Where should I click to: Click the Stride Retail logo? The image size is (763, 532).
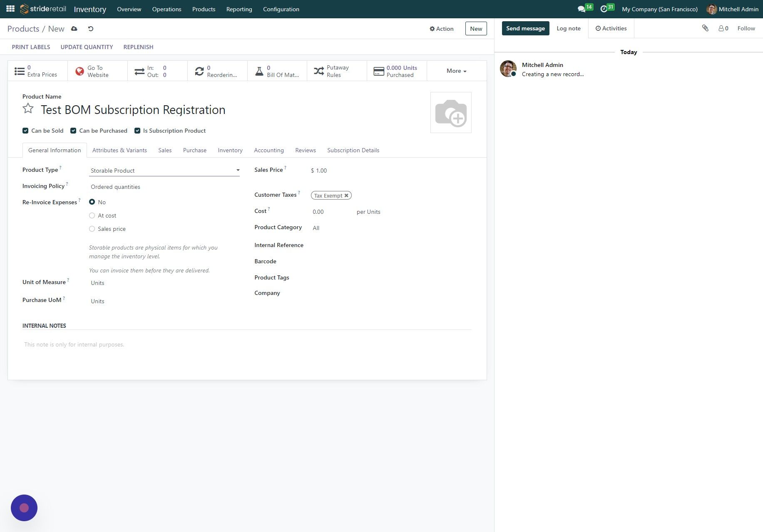[43, 9]
